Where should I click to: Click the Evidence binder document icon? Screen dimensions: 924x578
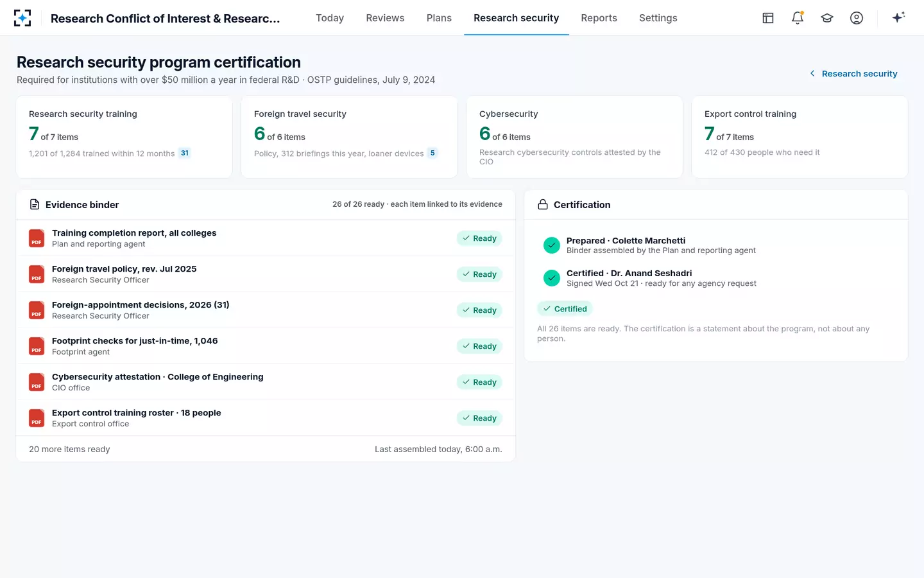[35, 204]
